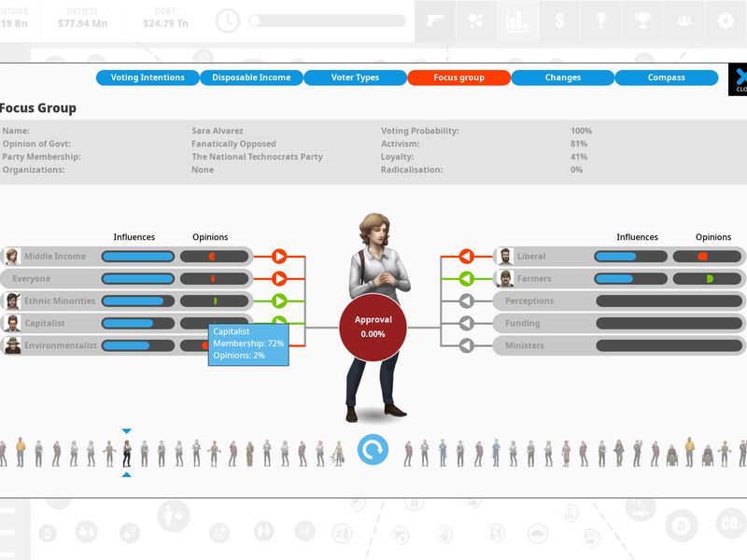Image resolution: width=747 pixels, height=560 pixels.
Task: Click the name value Sara Alvarez
Action: [x=218, y=131]
